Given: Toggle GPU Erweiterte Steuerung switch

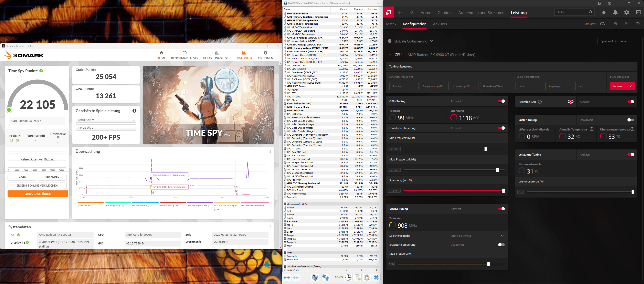Looking at the screenshot, I should tap(501, 128).
